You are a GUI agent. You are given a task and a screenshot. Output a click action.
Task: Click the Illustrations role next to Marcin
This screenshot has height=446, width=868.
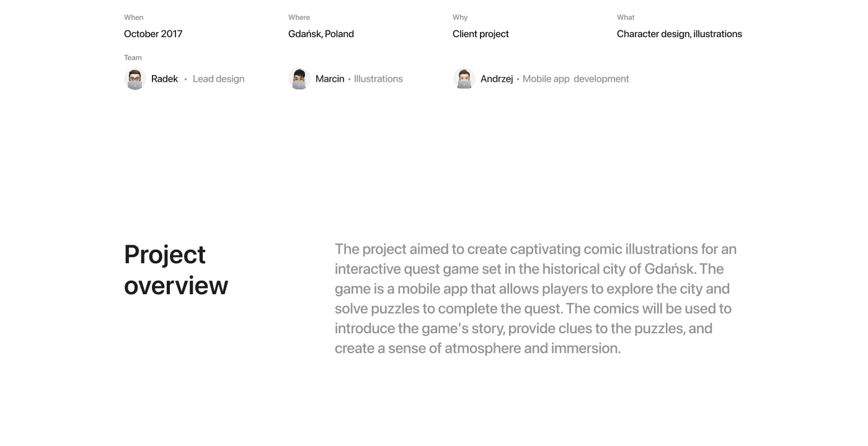pyautogui.click(x=378, y=79)
